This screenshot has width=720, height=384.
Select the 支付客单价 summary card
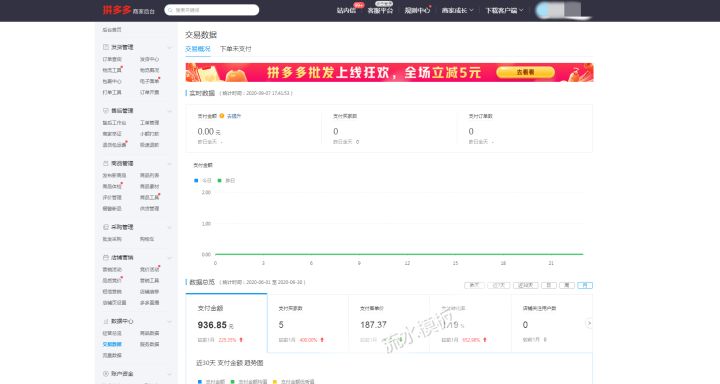pyautogui.click(x=389, y=323)
